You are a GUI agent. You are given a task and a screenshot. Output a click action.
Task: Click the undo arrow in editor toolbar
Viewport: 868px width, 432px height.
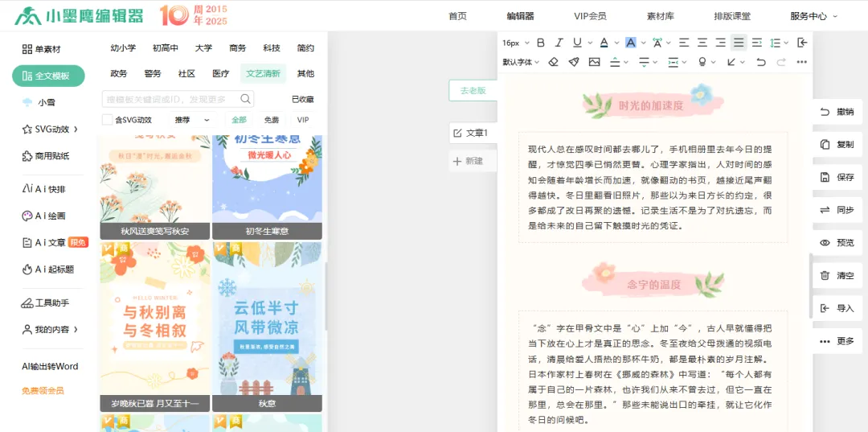(x=761, y=62)
